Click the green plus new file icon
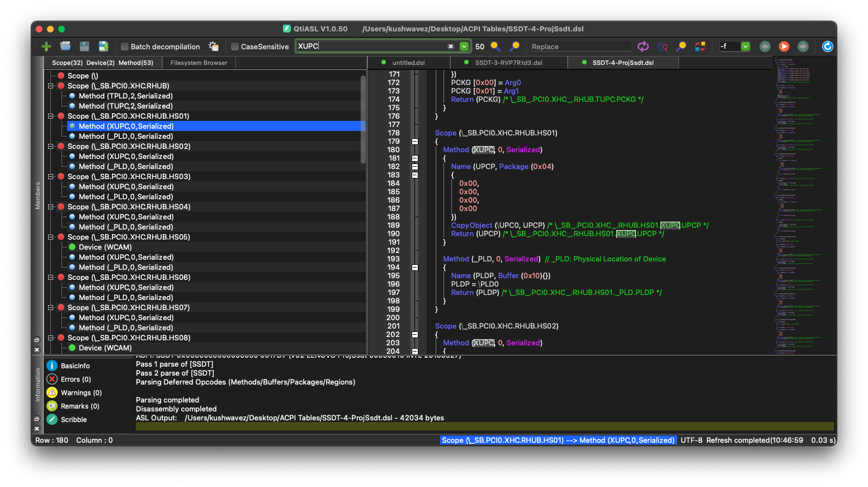Viewport: 868px width, 487px height. point(46,46)
